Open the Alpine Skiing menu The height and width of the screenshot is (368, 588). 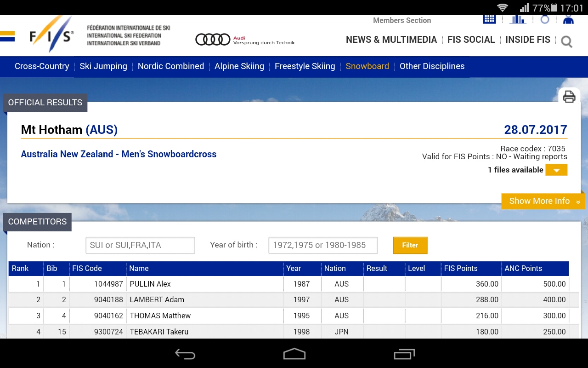[x=239, y=66]
